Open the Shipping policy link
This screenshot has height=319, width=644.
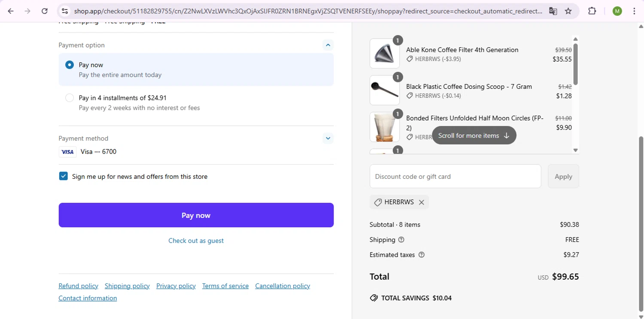click(127, 286)
